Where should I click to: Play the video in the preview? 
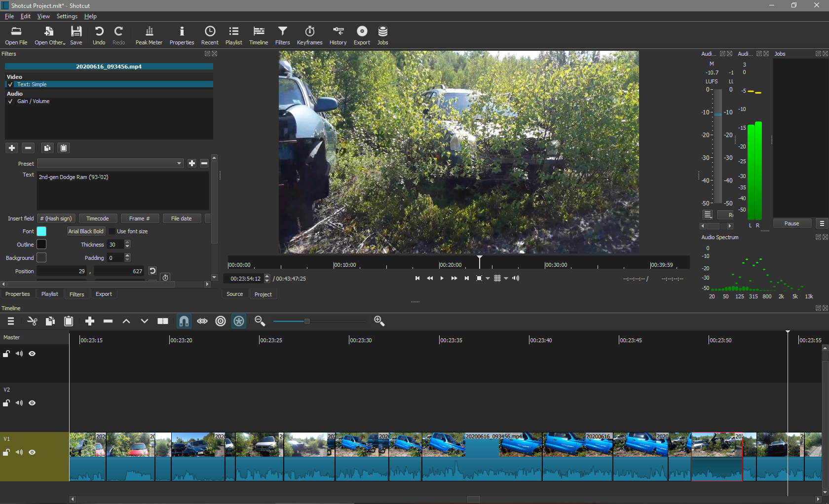click(442, 279)
